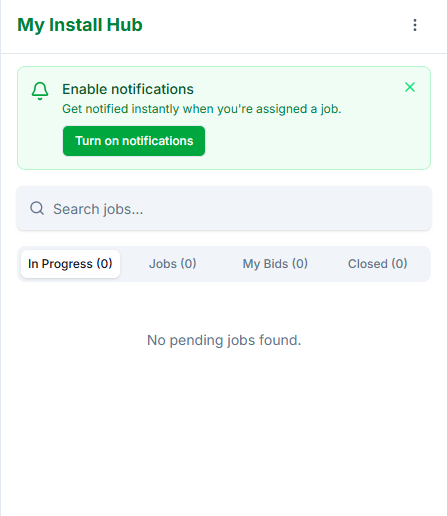Viewport: 447px width, 516px height.
Task: Click the 'No pending jobs found.' message
Action: (x=224, y=340)
